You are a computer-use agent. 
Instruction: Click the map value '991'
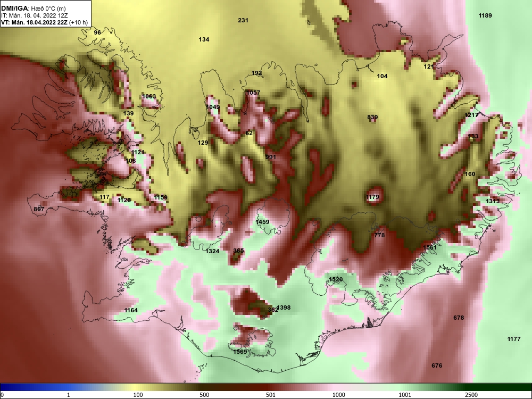pyautogui.click(x=271, y=157)
